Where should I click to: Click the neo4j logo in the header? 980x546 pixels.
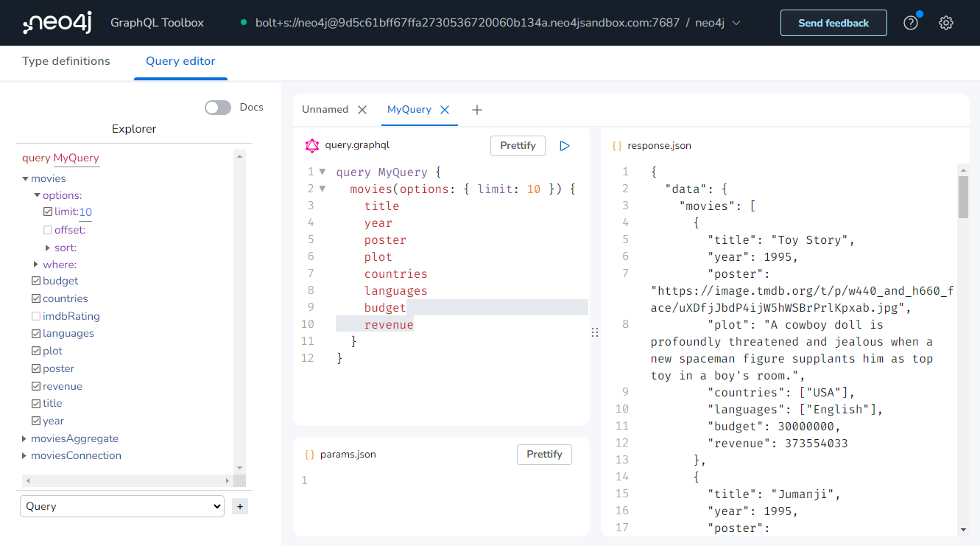56,22
